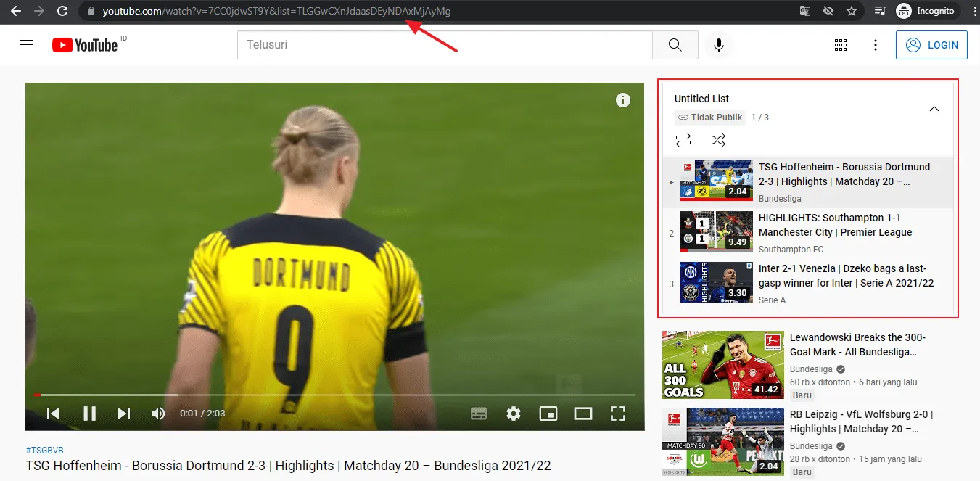Bookmark this page with star icon

(x=852, y=11)
